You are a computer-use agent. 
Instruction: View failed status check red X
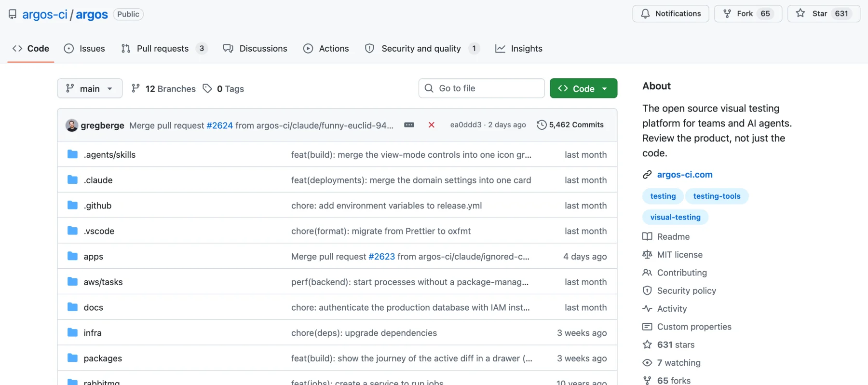(432, 125)
